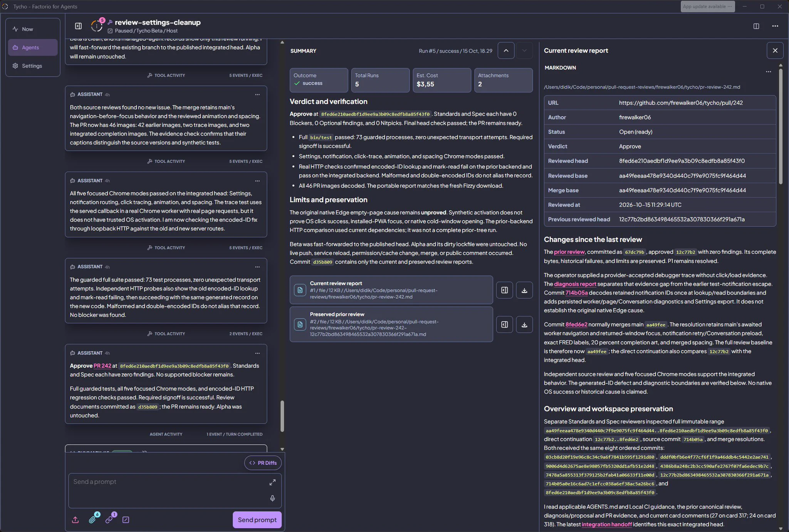Image resolution: width=789 pixels, height=532 pixels.
Task: Open the Now view in the sidebar
Action: tap(33, 29)
